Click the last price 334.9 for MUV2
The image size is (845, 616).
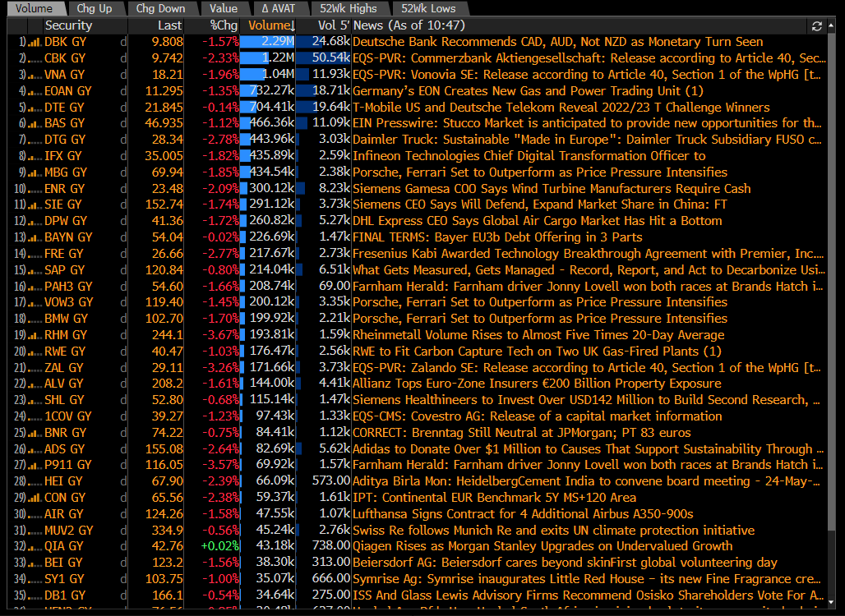tap(168, 531)
